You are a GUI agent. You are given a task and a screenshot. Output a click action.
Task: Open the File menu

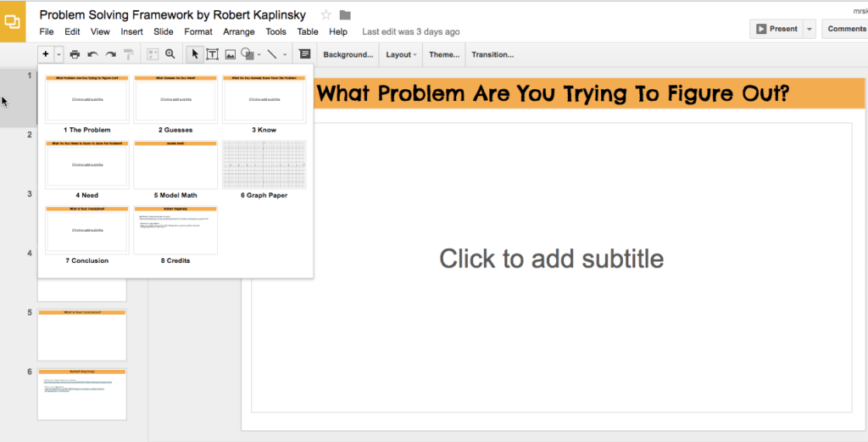(47, 31)
